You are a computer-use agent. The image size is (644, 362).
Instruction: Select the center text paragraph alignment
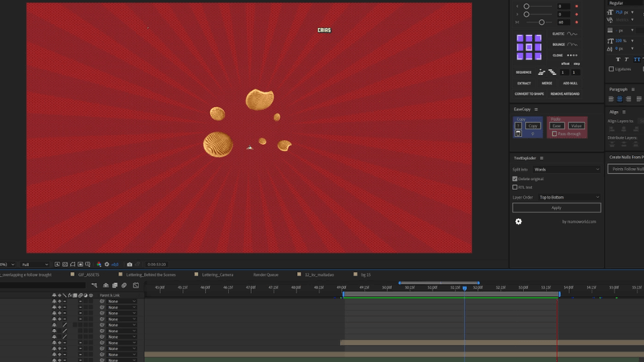point(620,99)
